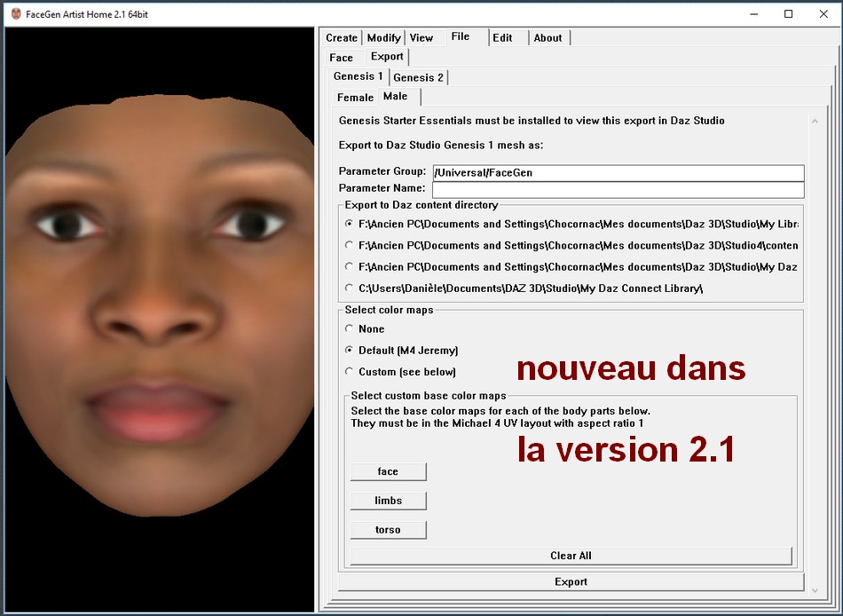Select the Studio\My Libr… directory radio button
Image resolution: width=843 pixels, height=616 pixels.
click(350, 224)
